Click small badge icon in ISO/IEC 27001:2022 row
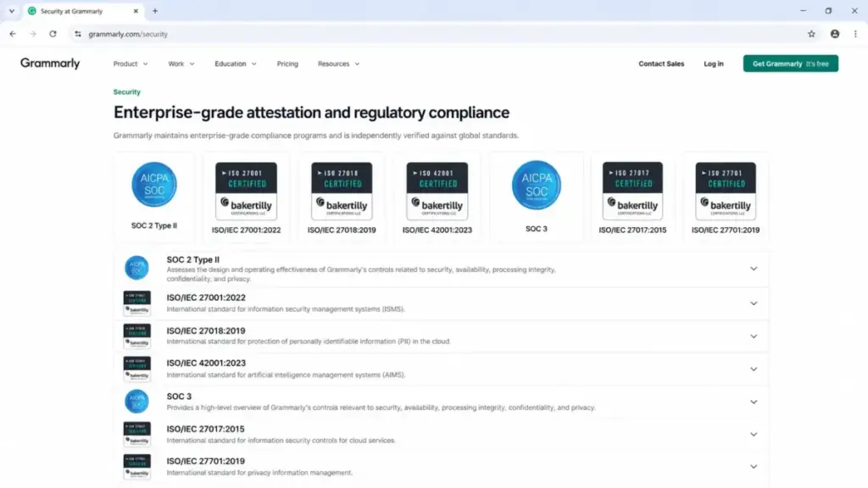The height and width of the screenshot is (488, 868). pyautogui.click(x=136, y=303)
